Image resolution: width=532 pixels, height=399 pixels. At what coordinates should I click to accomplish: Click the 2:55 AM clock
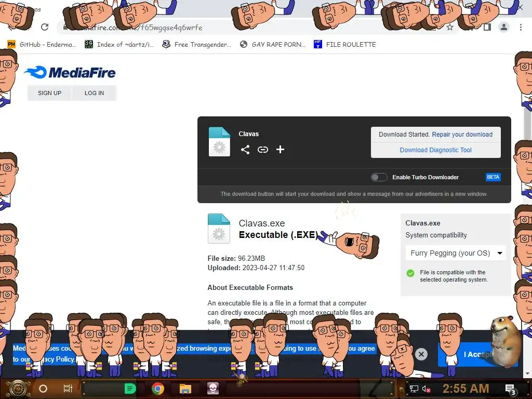(465, 389)
